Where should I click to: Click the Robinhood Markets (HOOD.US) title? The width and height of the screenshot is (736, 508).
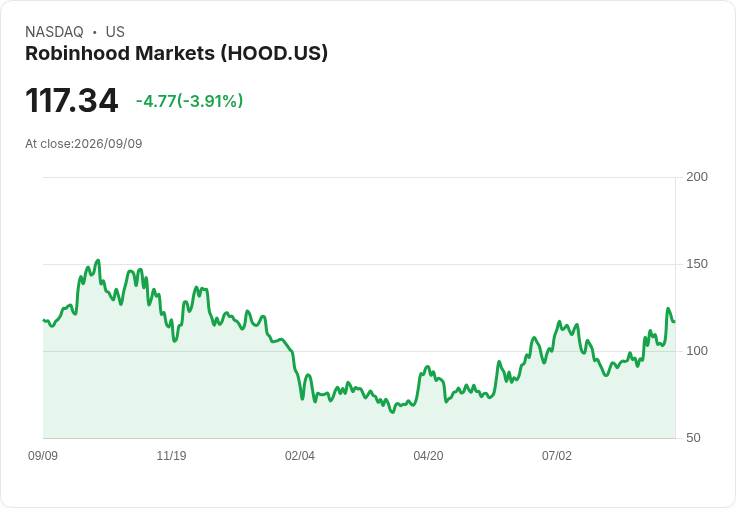(176, 54)
